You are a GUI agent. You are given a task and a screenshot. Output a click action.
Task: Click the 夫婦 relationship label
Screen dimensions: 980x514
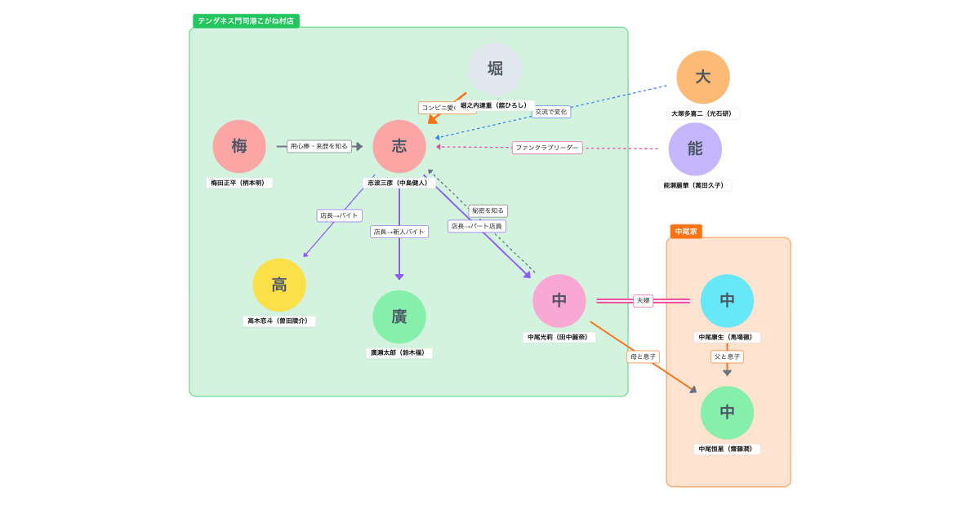(644, 301)
